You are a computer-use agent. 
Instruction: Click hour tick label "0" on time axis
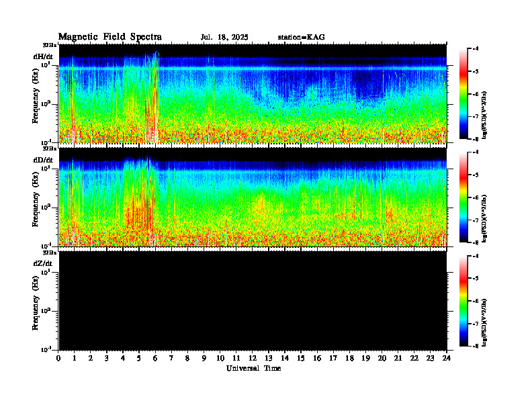[x=58, y=359]
